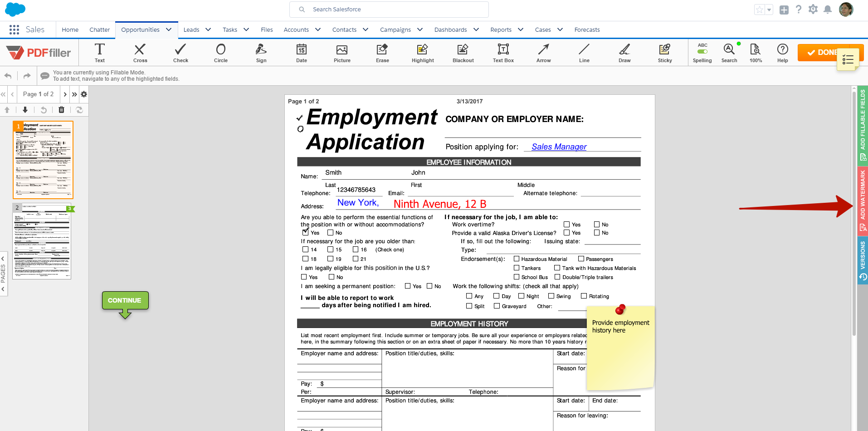Check the Work overtime Yes box
868x431 pixels.
566,224
